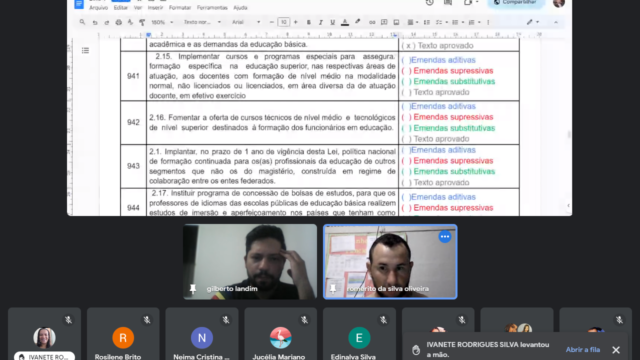640x360 pixels.
Task: Open the Inserir menu
Action: [155, 8]
